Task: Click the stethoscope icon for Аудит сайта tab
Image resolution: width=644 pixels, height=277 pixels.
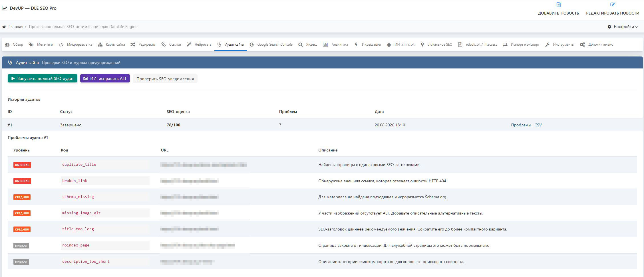Action: [219, 45]
